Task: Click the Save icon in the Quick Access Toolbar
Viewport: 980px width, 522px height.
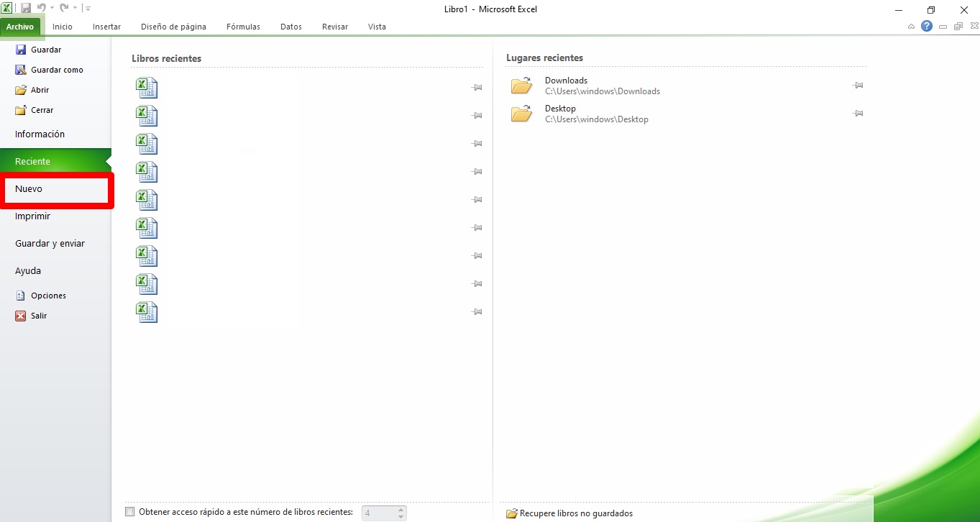Action: (x=26, y=9)
